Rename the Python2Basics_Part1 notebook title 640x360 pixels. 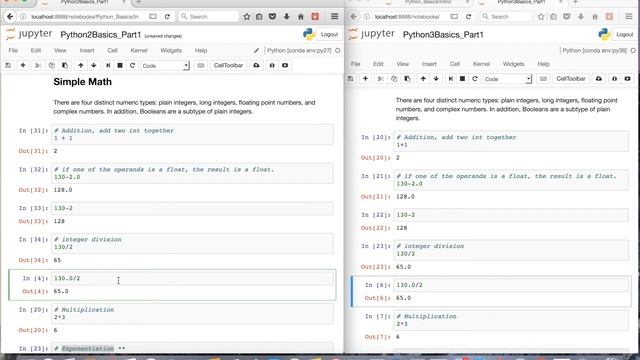tap(101, 35)
